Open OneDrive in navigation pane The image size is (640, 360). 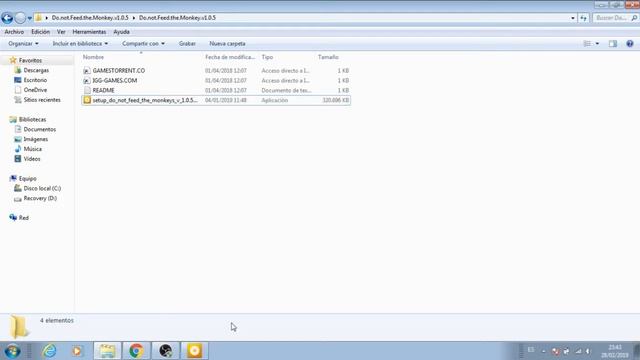[x=35, y=90]
